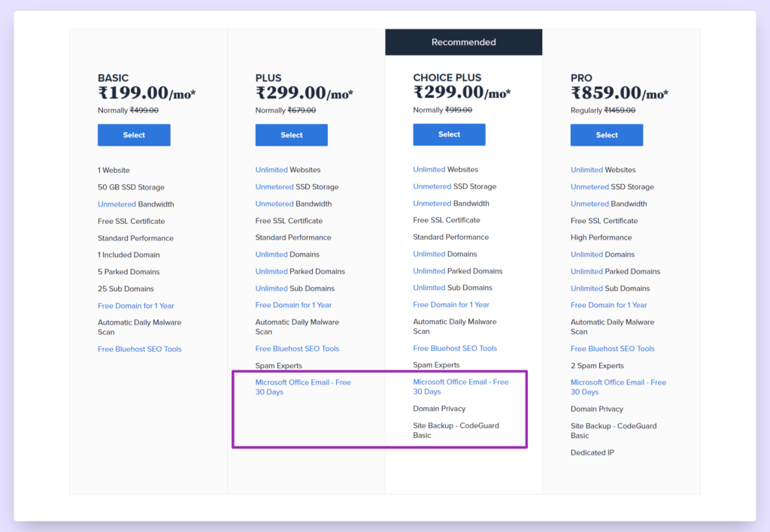The height and width of the screenshot is (532, 770).
Task: Click Select button under the PLUS plan
Action: 291,135
